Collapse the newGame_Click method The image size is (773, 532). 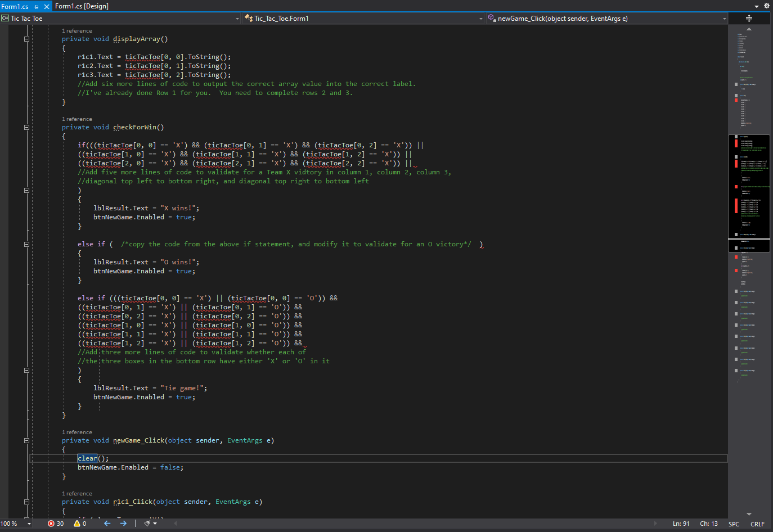(x=26, y=441)
